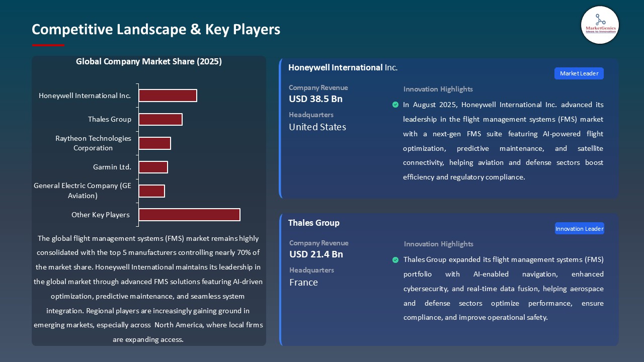Select the Competitive Landscape & Key Players title
This screenshot has height=362, width=644.
tap(156, 30)
